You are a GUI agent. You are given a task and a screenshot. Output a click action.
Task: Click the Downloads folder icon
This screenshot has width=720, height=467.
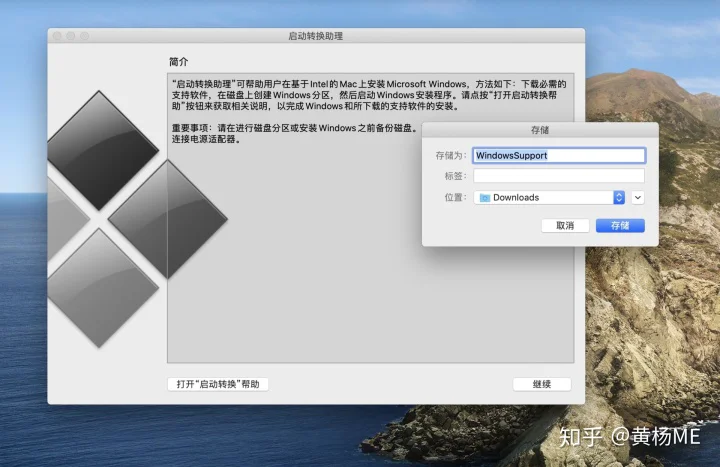484,197
